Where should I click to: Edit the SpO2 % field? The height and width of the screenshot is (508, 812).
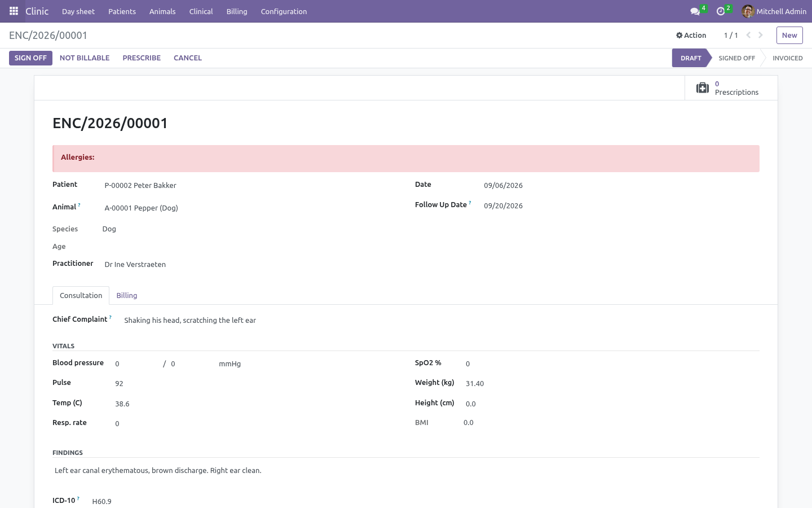click(612, 364)
